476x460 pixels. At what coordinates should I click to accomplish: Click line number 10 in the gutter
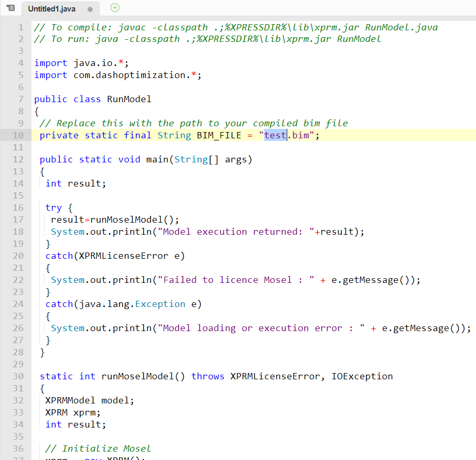18,135
